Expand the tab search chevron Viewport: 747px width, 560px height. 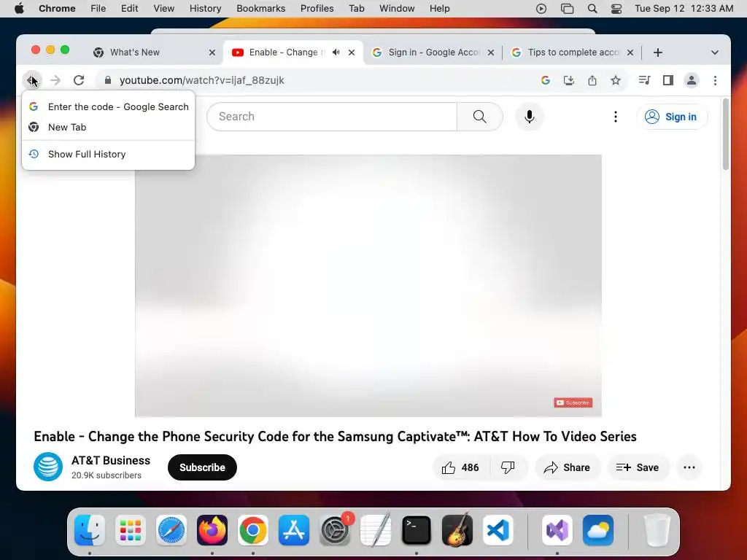pos(715,52)
